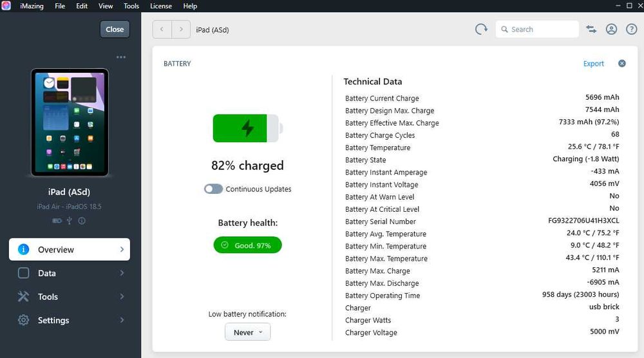Click the Search input field
The width and height of the screenshot is (644, 358).
(542, 29)
